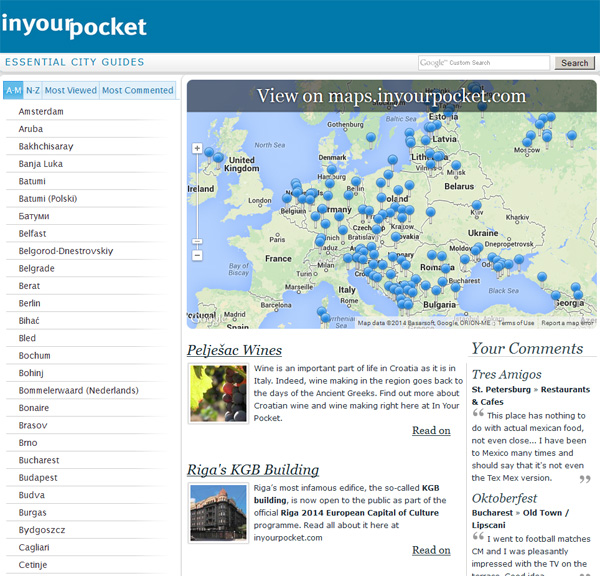
Task: Click Report a map error link
Action: pyautogui.click(x=567, y=323)
